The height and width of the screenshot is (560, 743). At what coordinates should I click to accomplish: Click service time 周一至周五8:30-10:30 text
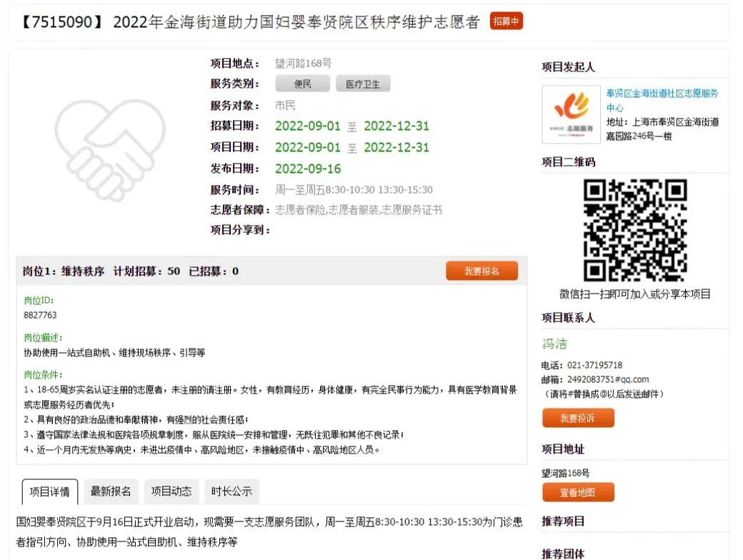click(354, 189)
